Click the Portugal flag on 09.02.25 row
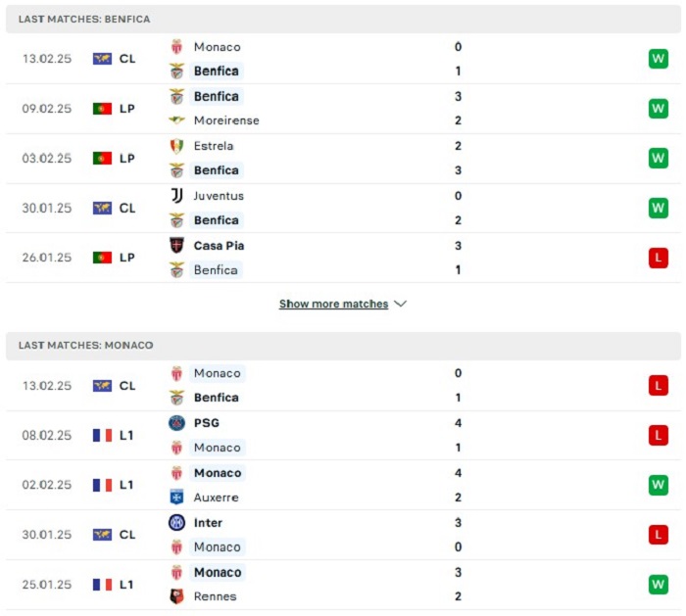 pos(102,109)
